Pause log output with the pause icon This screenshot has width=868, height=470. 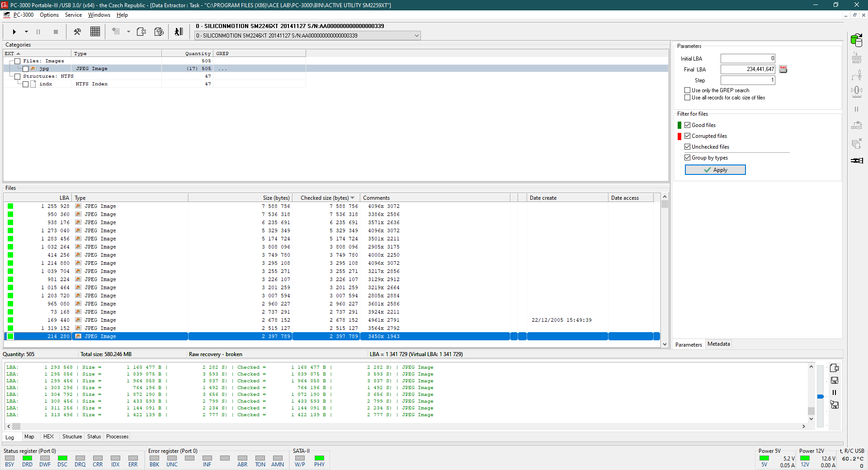835,393
